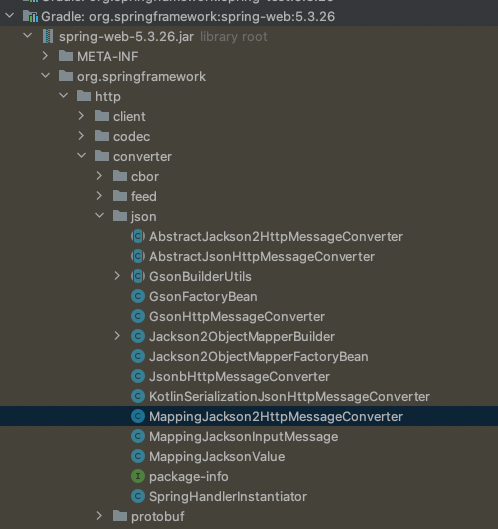
Task: Expand the codec package
Action: point(81,136)
